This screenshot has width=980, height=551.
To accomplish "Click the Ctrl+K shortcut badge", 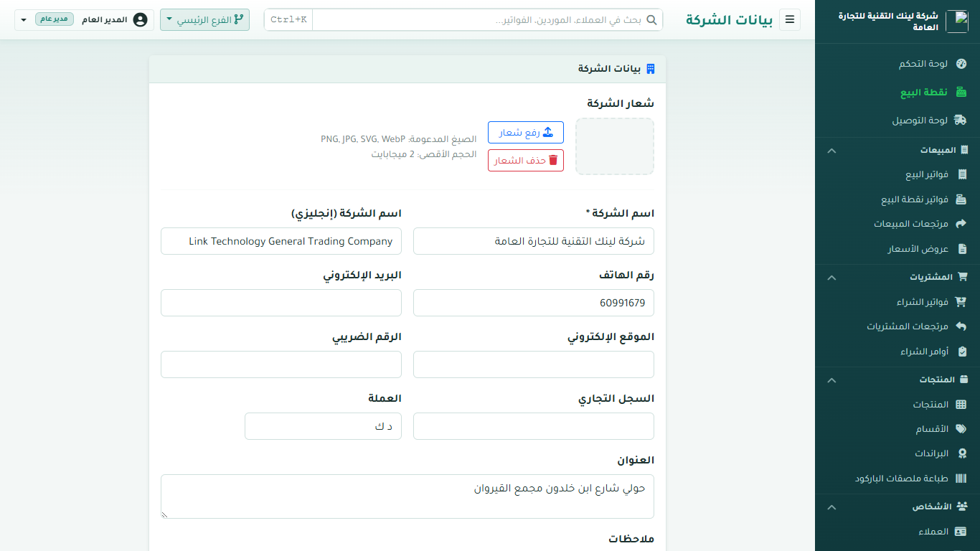I will pyautogui.click(x=288, y=20).
